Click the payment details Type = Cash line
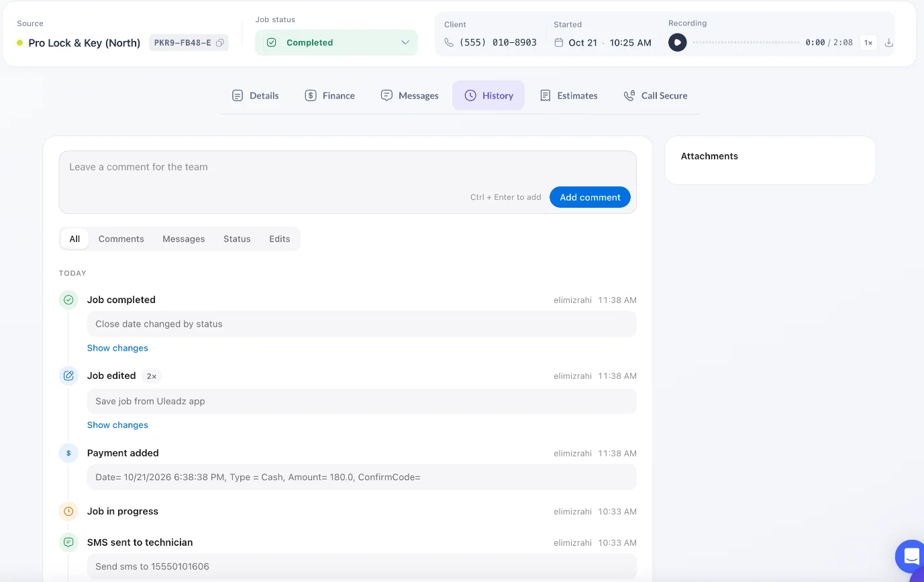The height and width of the screenshot is (582, 924). click(362, 477)
